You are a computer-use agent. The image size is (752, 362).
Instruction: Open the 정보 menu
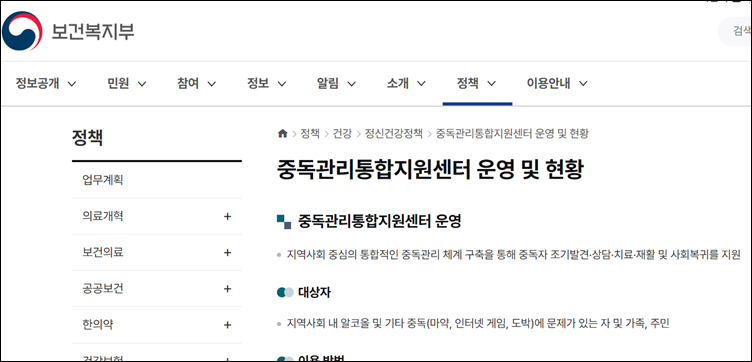[267, 83]
